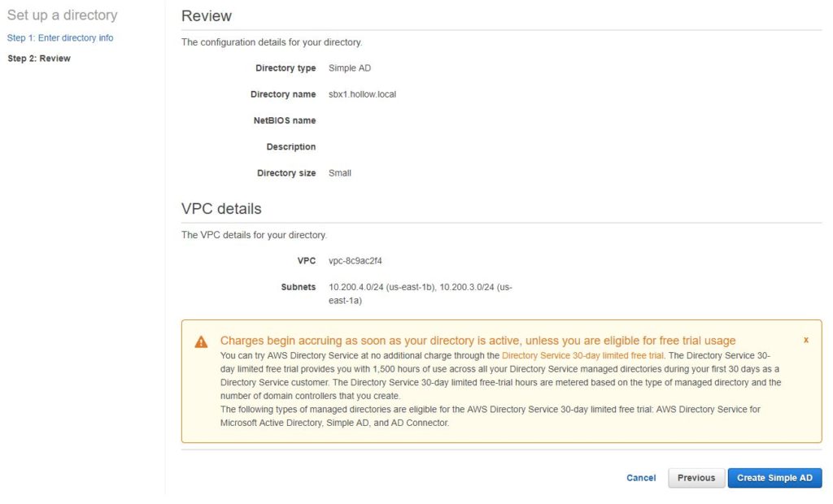The height and width of the screenshot is (504, 833).
Task: Click the Description field label
Action: [x=290, y=147]
